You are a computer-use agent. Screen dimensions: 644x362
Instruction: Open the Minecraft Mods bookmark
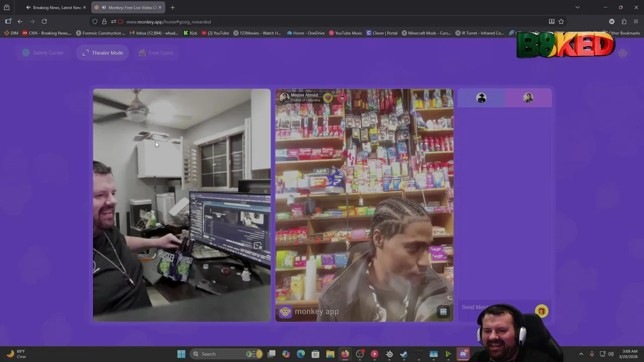(426, 33)
